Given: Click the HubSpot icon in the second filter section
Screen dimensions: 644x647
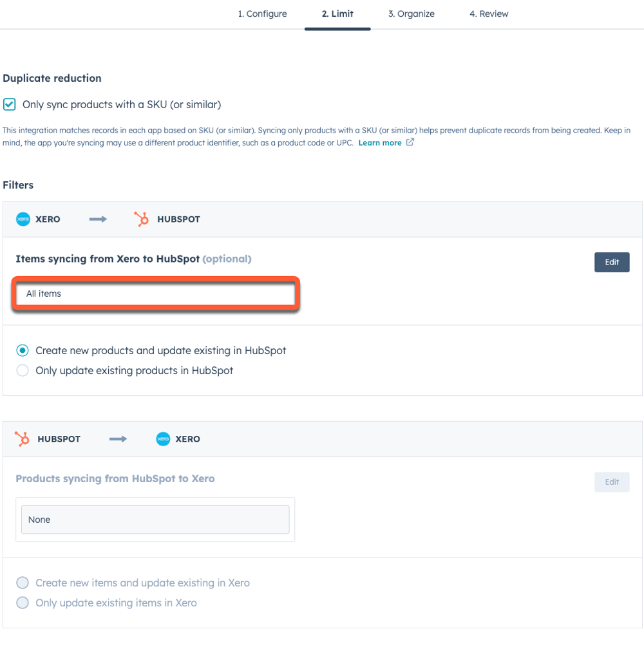Looking at the screenshot, I should tap(23, 438).
